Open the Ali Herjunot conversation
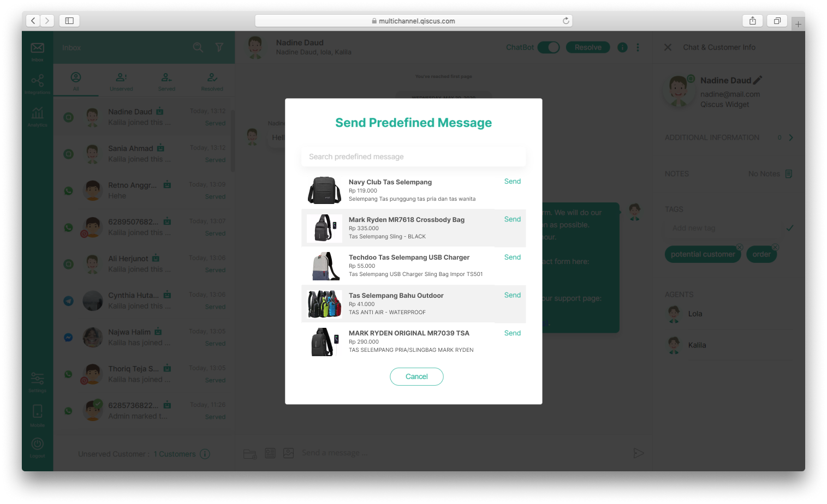 point(144,263)
